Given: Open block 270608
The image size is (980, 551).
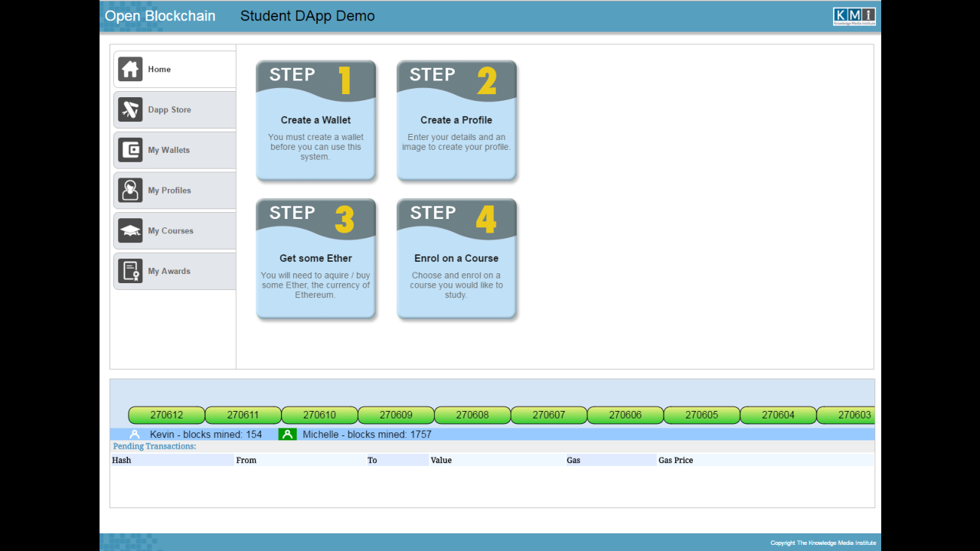Looking at the screenshot, I should [472, 415].
